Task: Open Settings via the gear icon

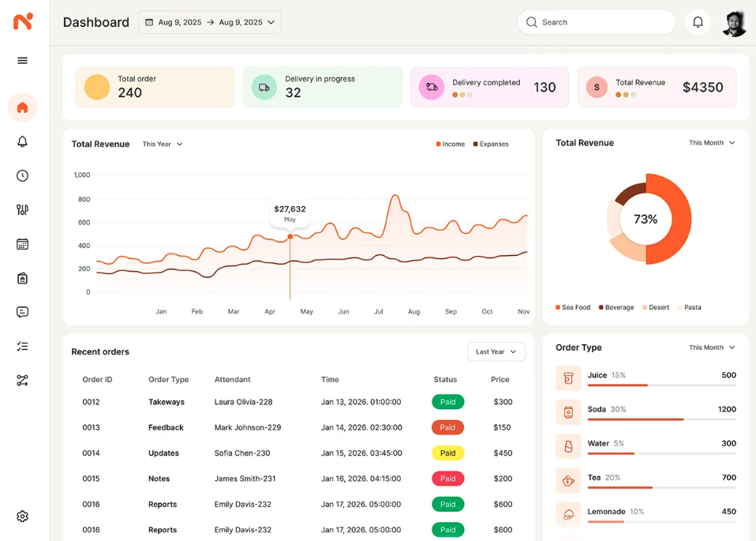Action: pyautogui.click(x=22, y=516)
